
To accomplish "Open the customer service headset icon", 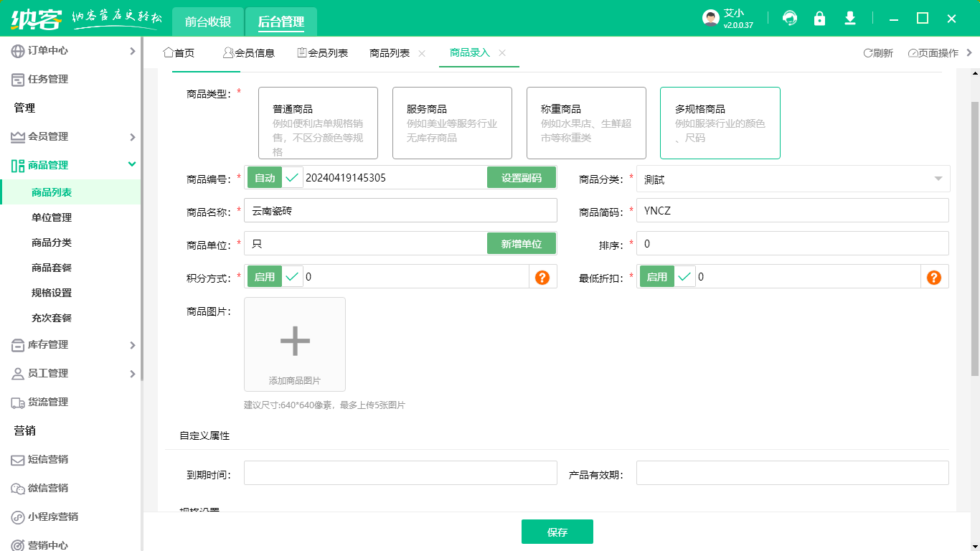I will click(790, 18).
